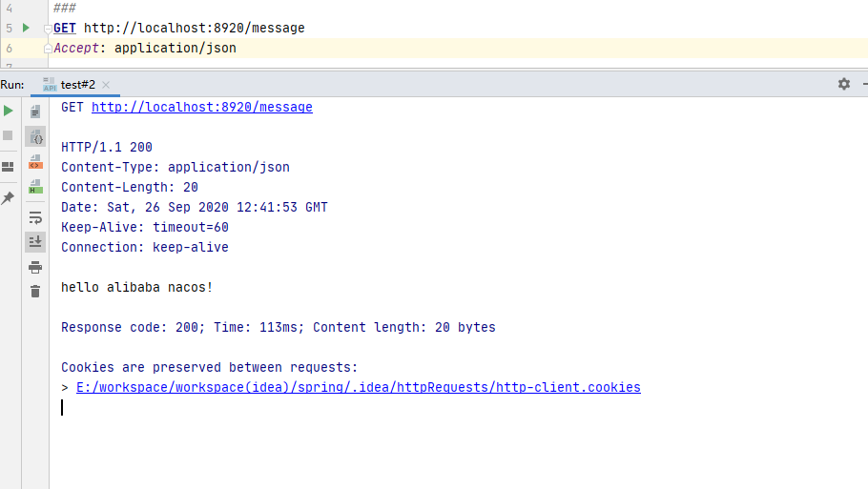Viewport: 868px width, 489px height.
Task: Toggle scroll to end of output
Action: (35, 241)
